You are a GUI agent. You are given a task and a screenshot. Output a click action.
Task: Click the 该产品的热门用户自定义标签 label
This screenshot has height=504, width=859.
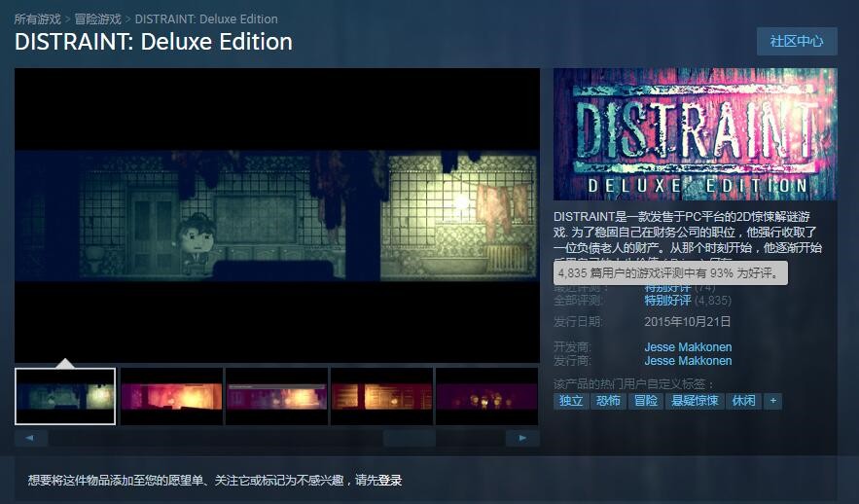634,384
